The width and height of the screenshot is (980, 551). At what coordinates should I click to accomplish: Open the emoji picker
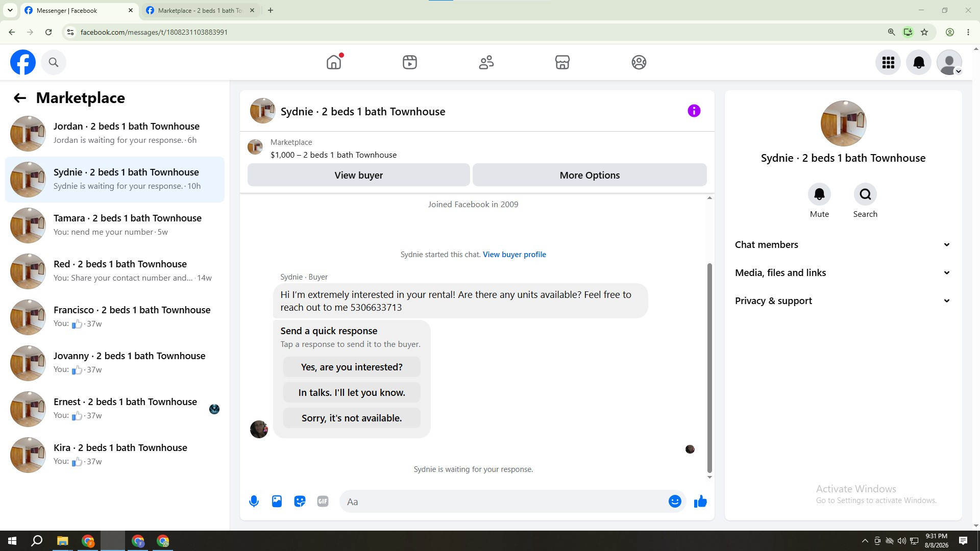pyautogui.click(x=675, y=502)
